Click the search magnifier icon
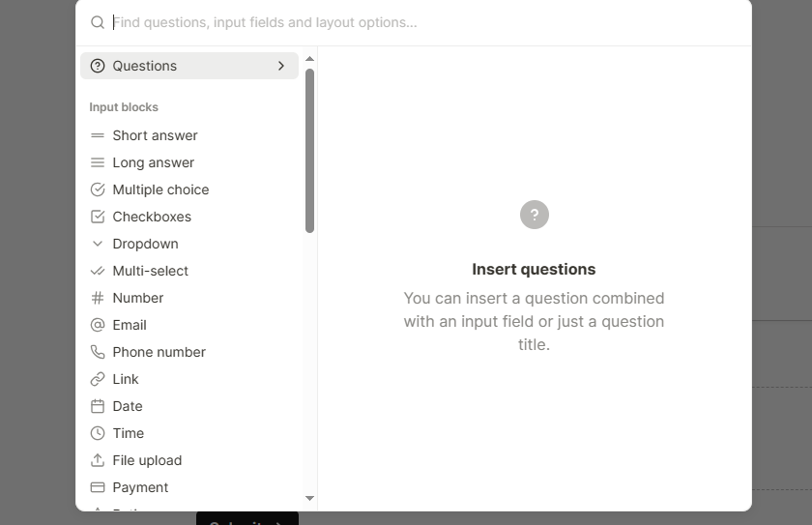Screen dimensions: 812x525 point(97,22)
